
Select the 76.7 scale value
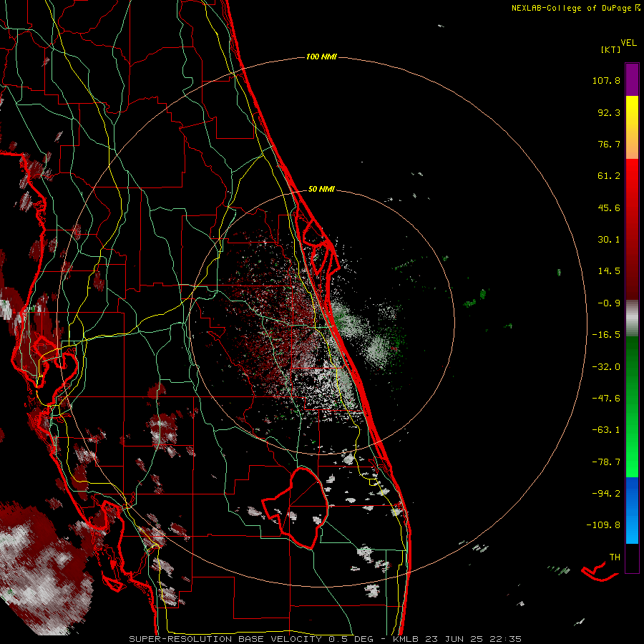pos(609,144)
